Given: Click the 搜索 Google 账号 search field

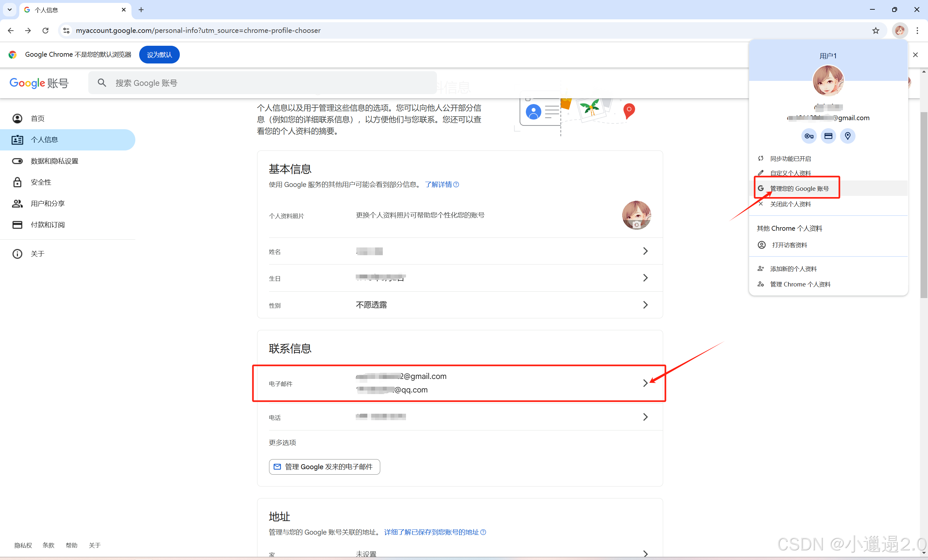Looking at the screenshot, I should (264, 83).
